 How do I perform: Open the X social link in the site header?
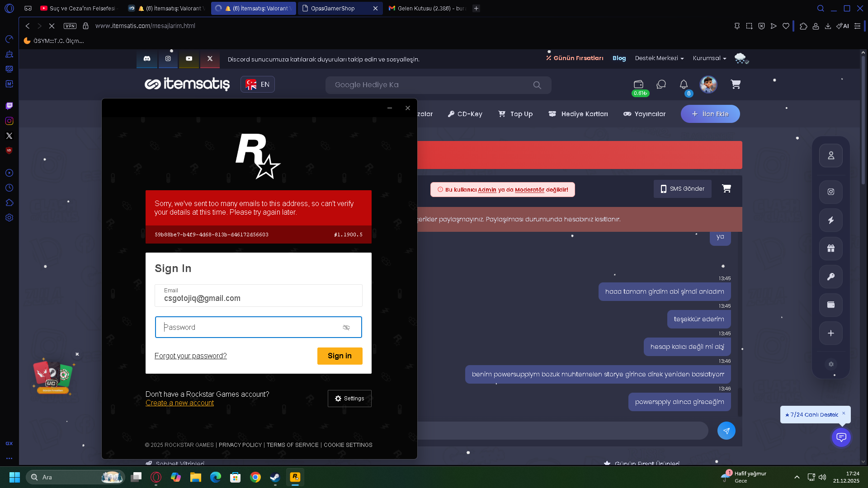click(x=210, y=59)
